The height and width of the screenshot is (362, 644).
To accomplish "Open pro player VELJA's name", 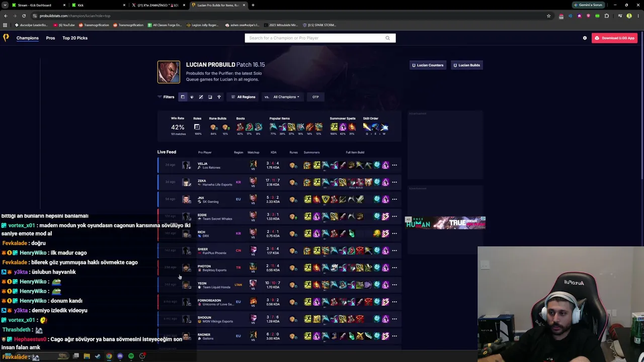I will coord(202,163).
